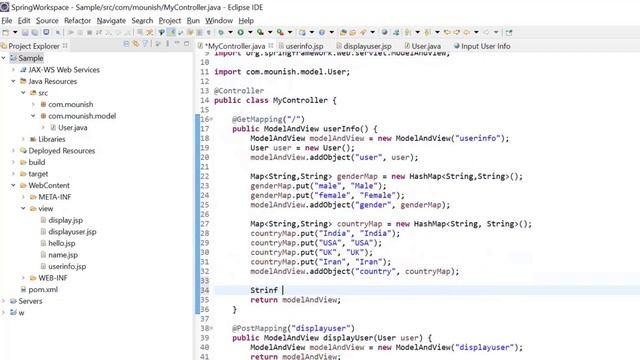Image resolution: width=640 pixels, height=360 pixels.
Task: Switch to the Input User Info tab
Action: click(482, 46)
